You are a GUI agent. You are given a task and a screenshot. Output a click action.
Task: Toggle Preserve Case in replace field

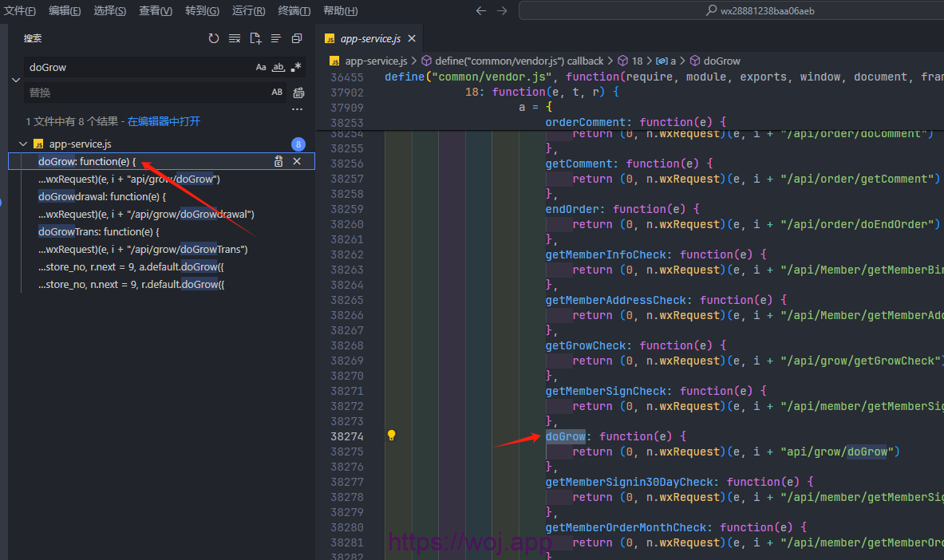(x=277, y=93)
